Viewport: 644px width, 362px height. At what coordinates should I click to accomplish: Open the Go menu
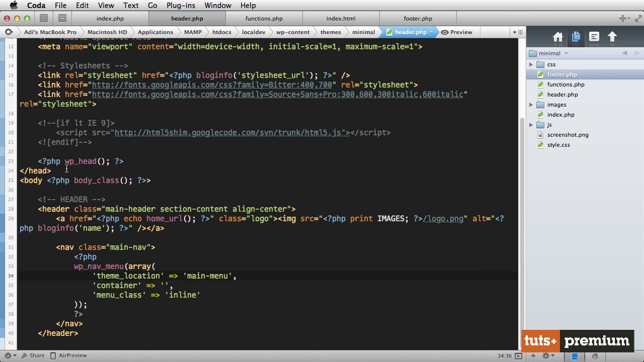[x=152, y=6]
